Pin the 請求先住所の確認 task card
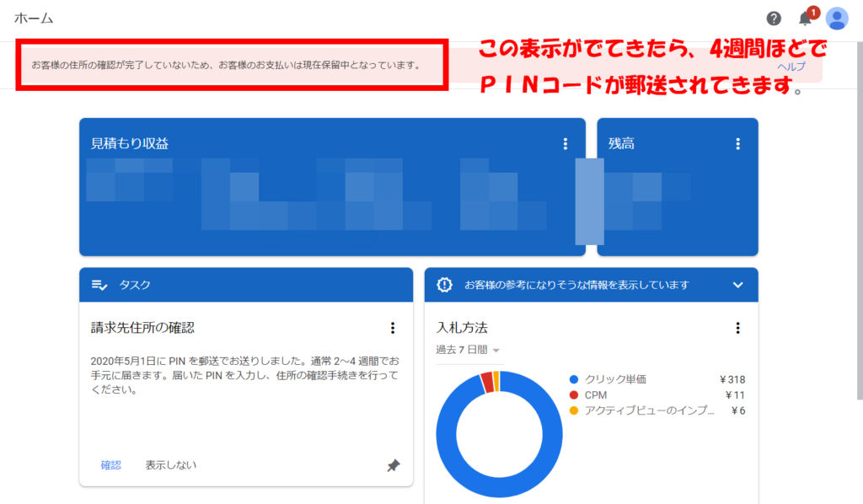The width and height of the screenshot is (863, 504). 393,464
